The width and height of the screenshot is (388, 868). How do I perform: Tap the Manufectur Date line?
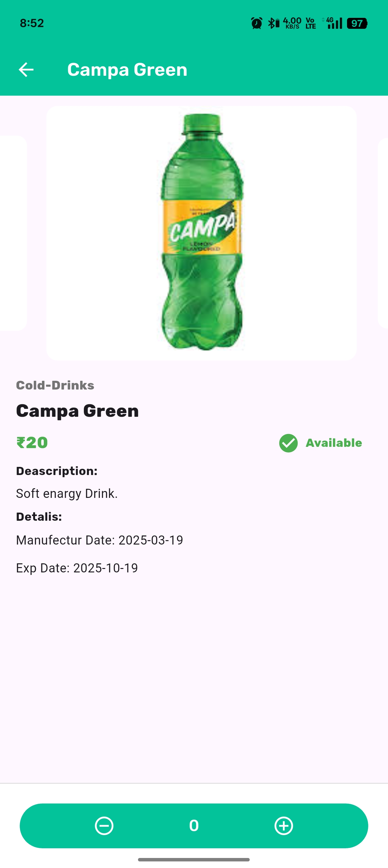click(x=100, y=540)
